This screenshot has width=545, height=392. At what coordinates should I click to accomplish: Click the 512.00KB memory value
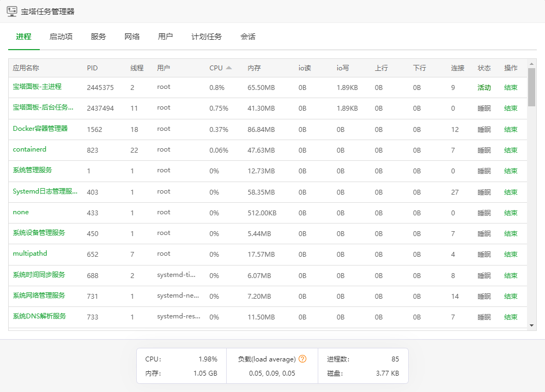(x=262, y=213)
